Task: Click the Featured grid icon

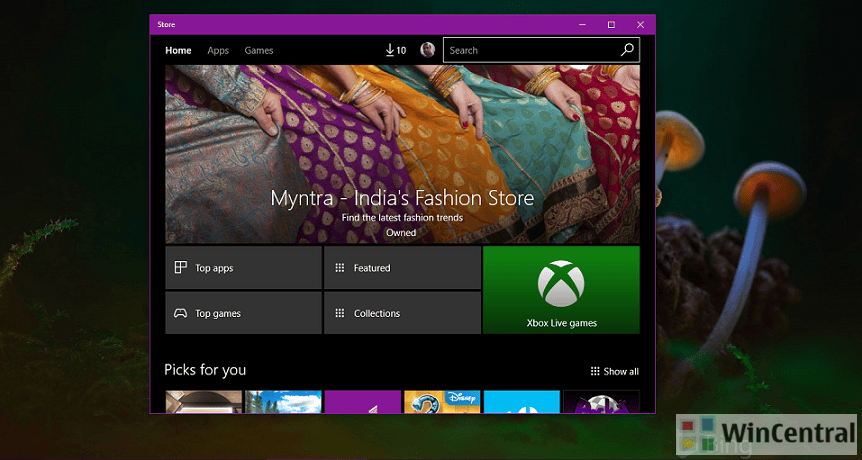Action: click(x=340, y=268)
